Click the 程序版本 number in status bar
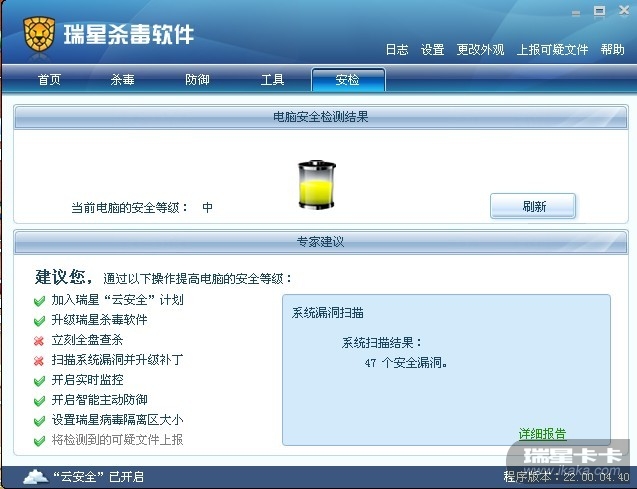This screenshot has width=637, height=489. (x=566, y=477)
